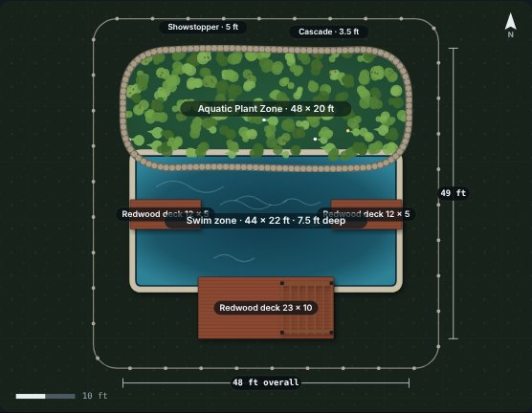
Task: Select the pergola grid on bottom deck
Action: [307, 308]
